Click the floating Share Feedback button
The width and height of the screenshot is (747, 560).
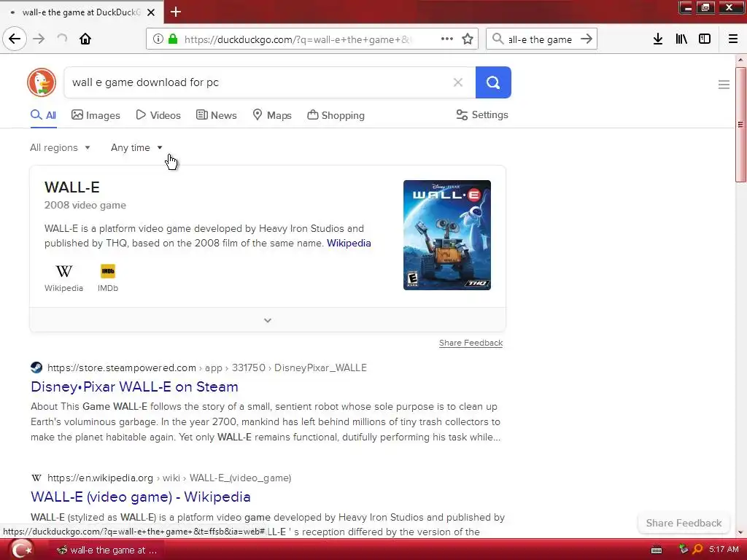click(x=684, y=523)
